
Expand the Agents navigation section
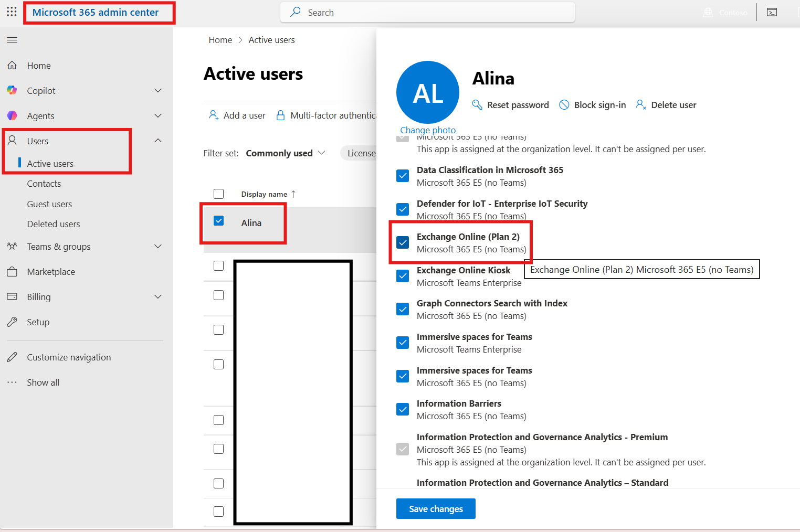tap(158, 115)
